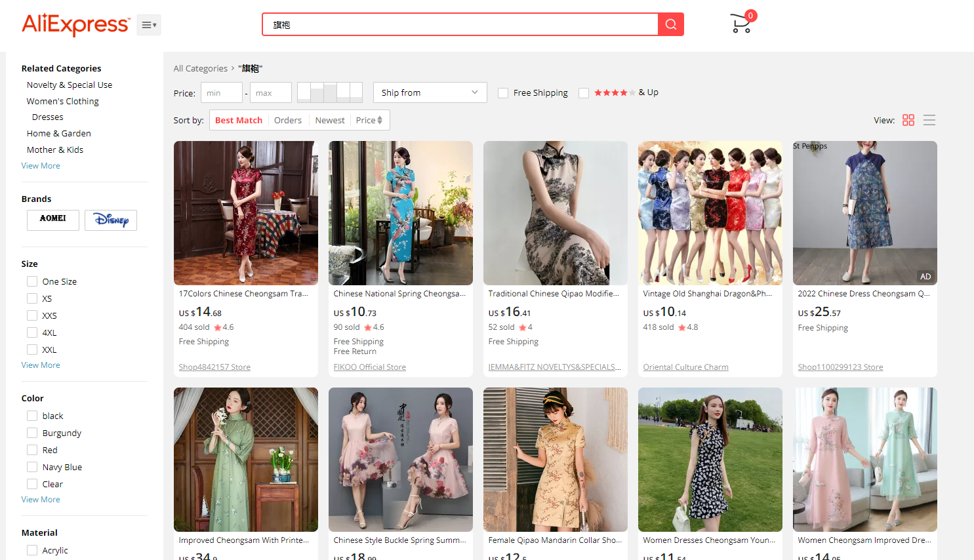Viewport: 974px width, 560px height.
Task: Sort results by Orders
Action: click(288, 120)
